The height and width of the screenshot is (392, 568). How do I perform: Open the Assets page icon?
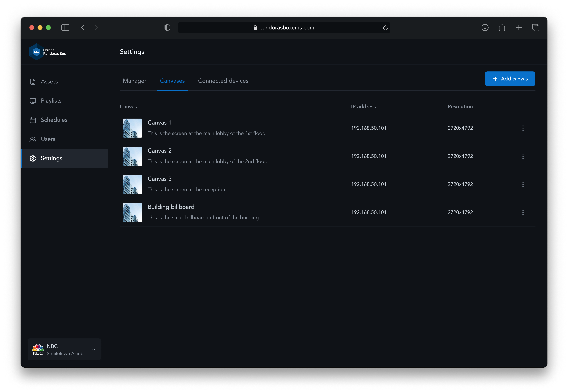point(33,82)
